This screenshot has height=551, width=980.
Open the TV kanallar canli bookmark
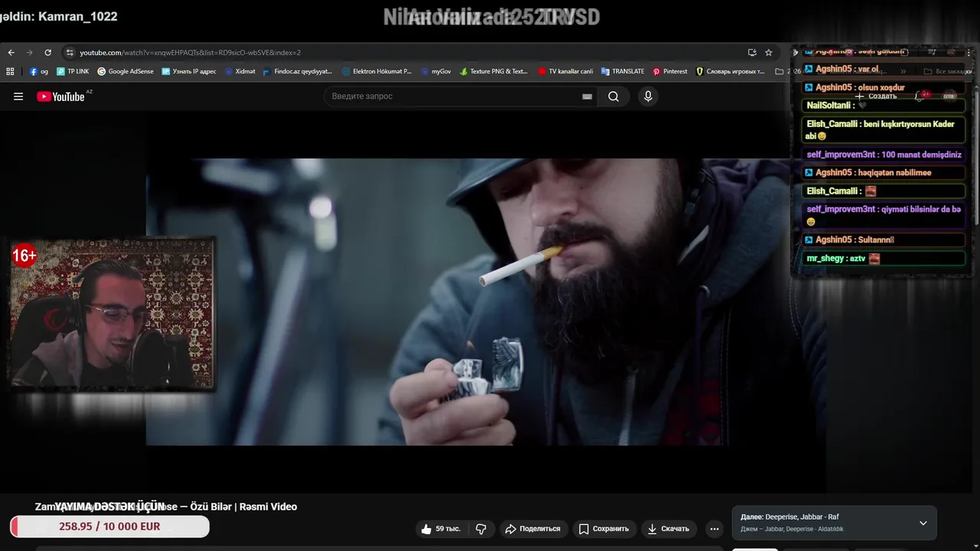pyautogui.click(x=566, y=71)
